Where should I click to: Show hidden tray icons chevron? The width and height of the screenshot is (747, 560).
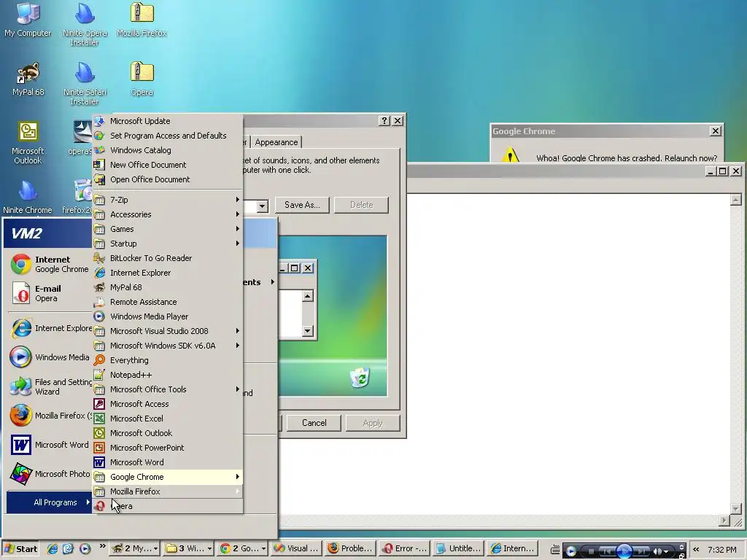tap(696, 550)
